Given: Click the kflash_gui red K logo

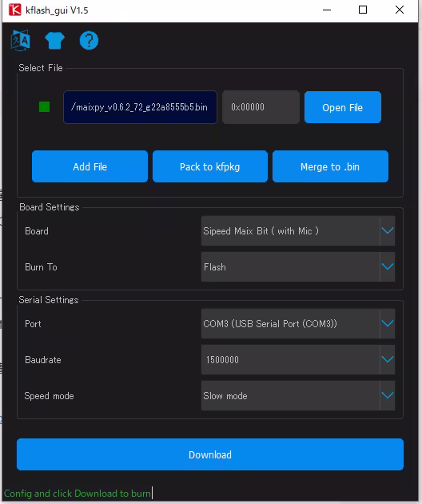Looking at the screenshot, I should 14,10.
